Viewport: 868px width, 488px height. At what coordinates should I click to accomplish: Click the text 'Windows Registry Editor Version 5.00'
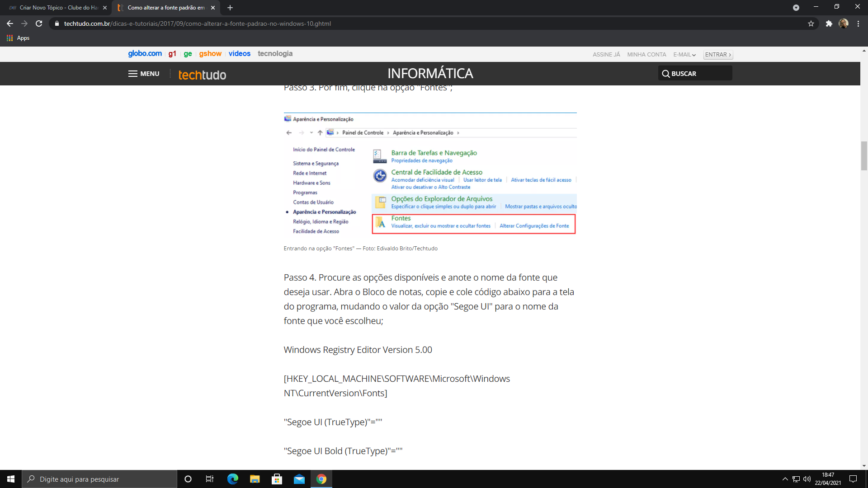[358, 350]
